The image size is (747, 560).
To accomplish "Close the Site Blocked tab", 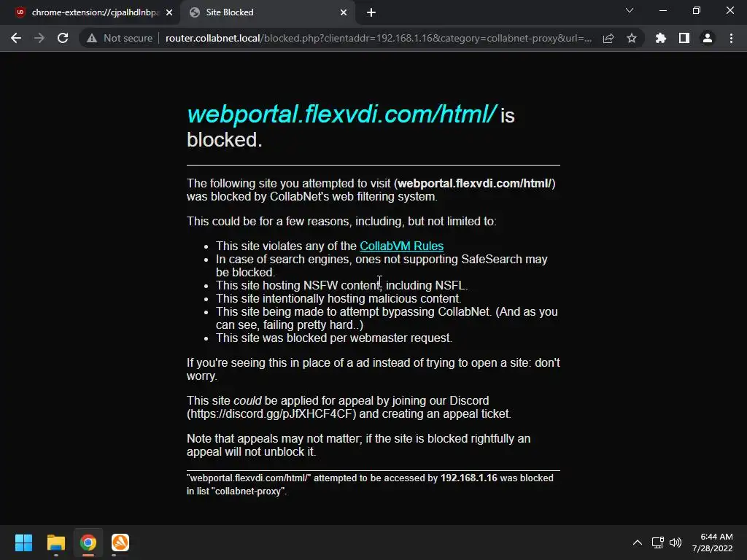I will tap(344, 12).
